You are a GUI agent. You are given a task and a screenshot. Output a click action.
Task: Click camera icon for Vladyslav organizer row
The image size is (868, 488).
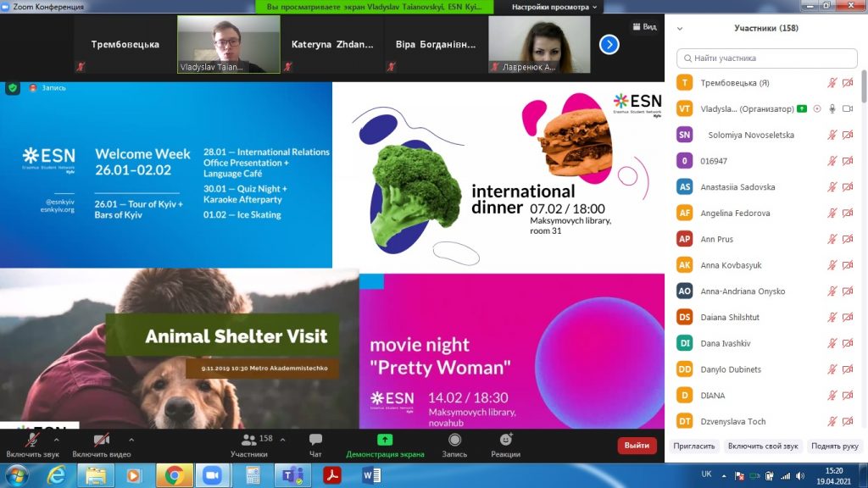(848, 109)
